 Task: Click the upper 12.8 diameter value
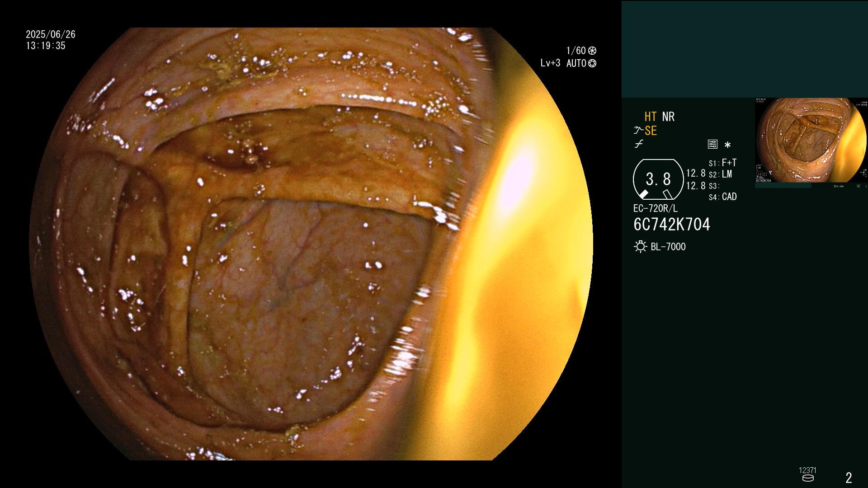coord(696,174)
